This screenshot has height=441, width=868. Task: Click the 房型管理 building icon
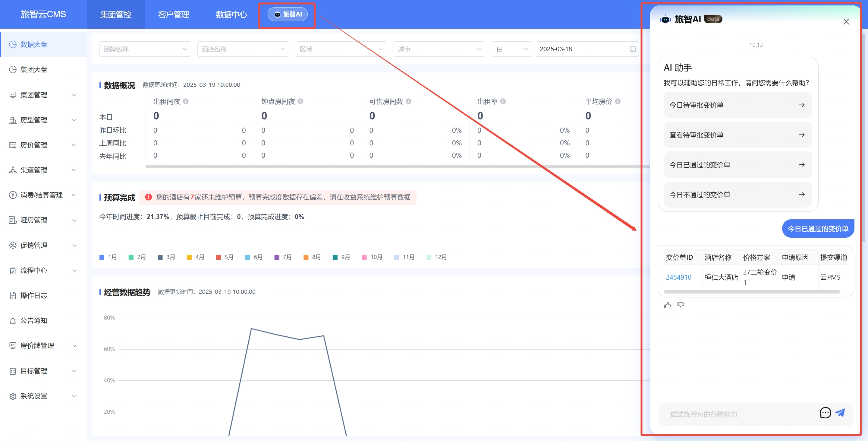(x=13, y=120)
